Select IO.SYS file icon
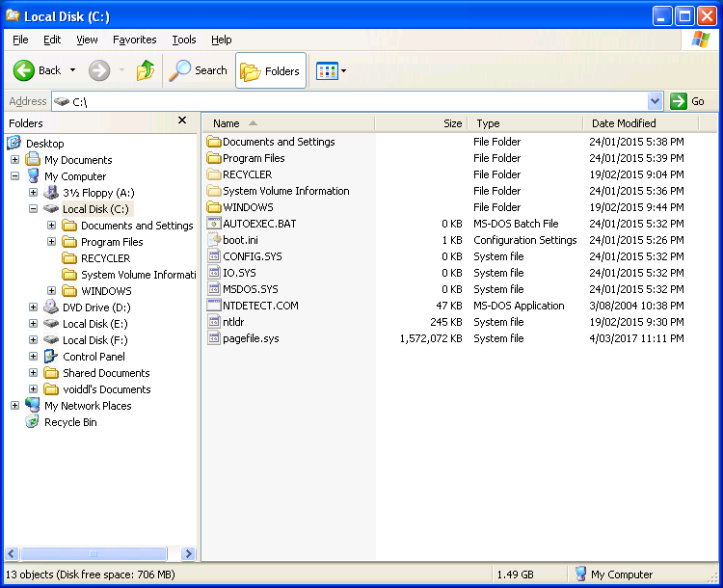This screenshot has width=723, height=588. 214,273
